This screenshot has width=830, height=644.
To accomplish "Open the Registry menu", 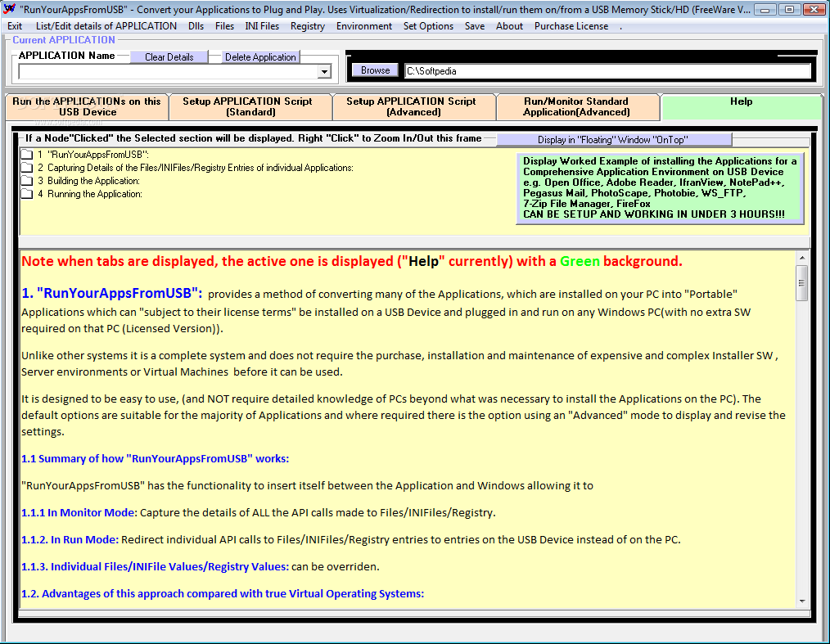I will pyautogui.click(x=308, y=26).
